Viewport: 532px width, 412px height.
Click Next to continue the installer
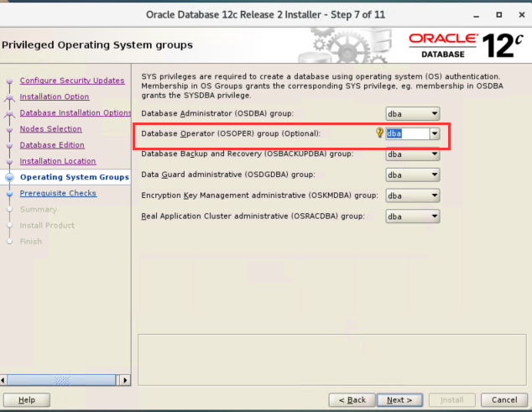point(399,399)
